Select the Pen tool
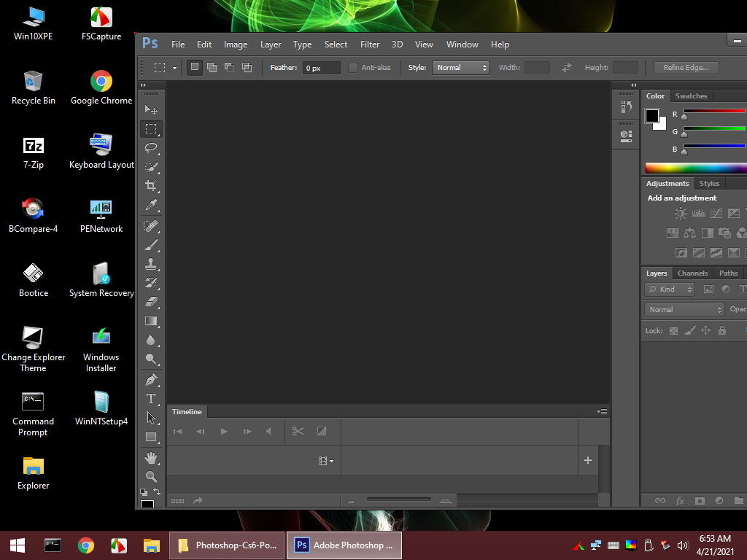747x560 pixels. pos(151,380)
